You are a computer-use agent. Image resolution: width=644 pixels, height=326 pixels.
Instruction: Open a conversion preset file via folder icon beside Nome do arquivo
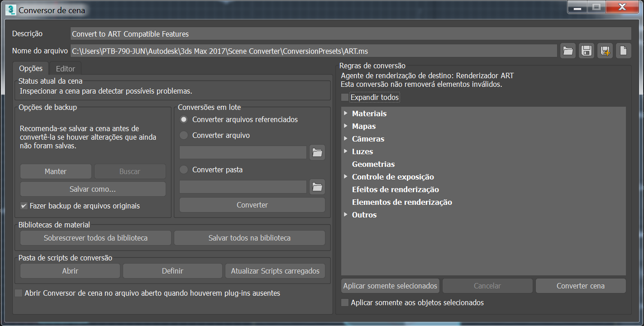coord(568,51)
